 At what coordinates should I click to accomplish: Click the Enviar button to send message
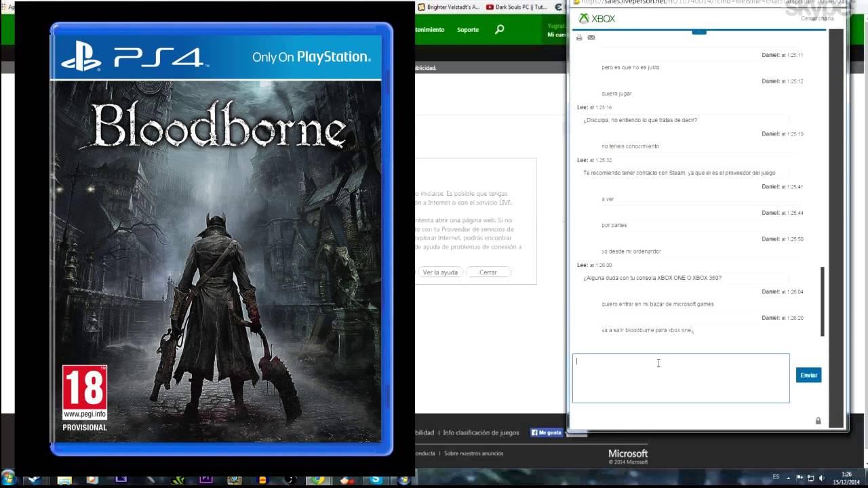pyautogui.click(x=808, y=375)
